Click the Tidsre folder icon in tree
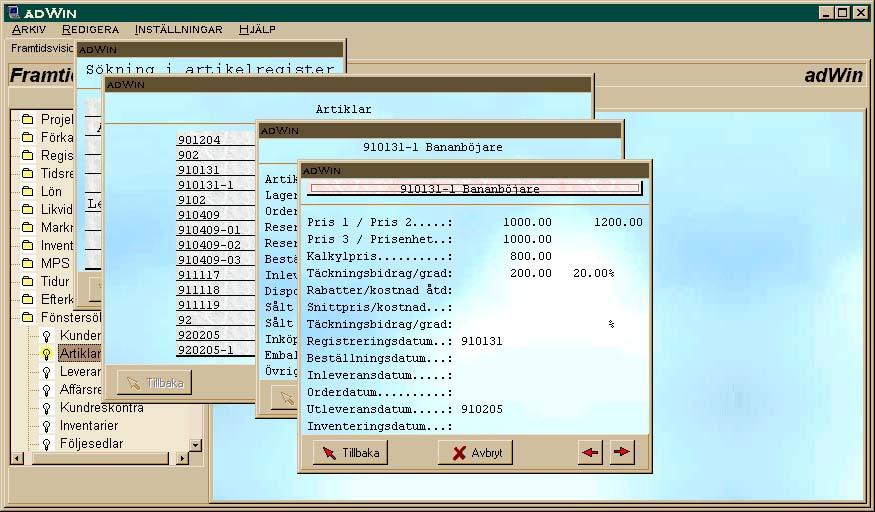 [x=27, y=173]
